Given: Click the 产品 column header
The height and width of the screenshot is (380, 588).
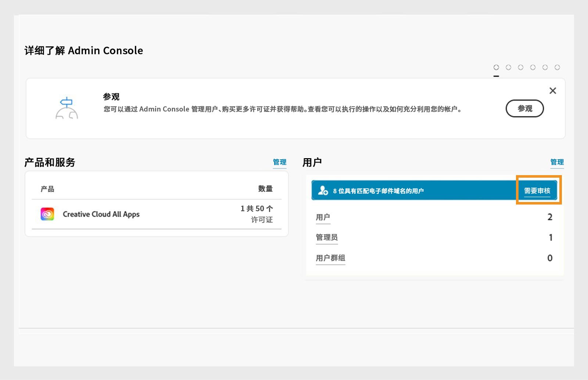Looking at the screenshot, I should (47, 189).
